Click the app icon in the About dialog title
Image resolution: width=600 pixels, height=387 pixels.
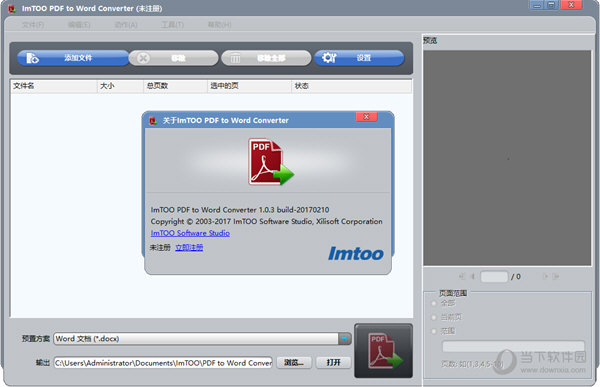153,121
